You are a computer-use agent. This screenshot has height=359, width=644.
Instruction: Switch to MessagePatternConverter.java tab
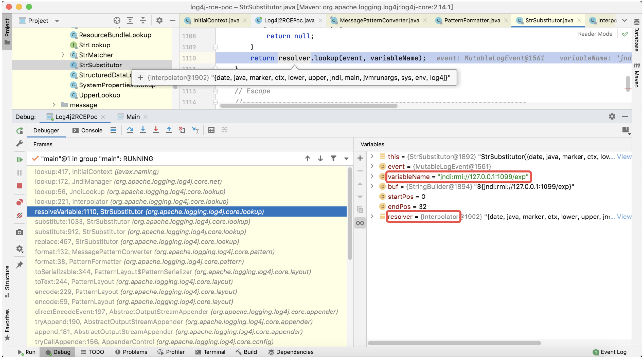(379, 20)
